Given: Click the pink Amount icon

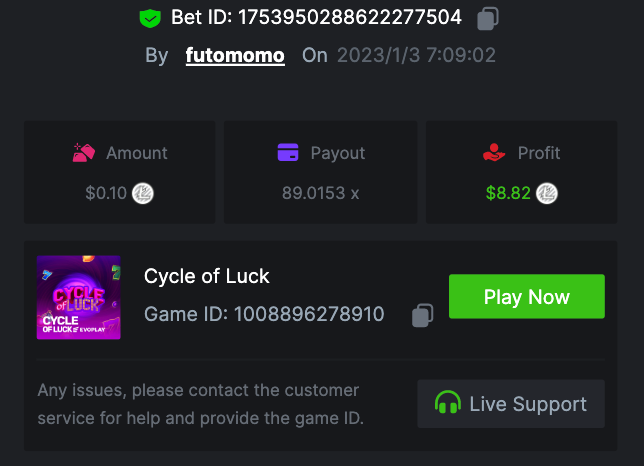Looking at the screenshot, I should click(x=83, y=153).
